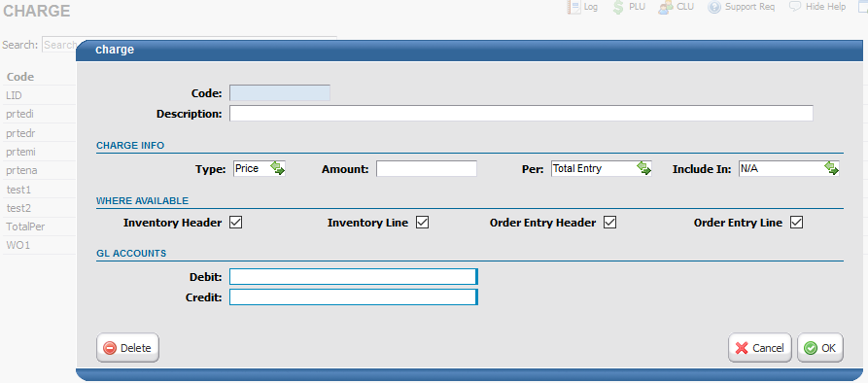The image size is (868, 383).
Task: Select the TotalPer row in code list
Action: click(x=25, y=226)
